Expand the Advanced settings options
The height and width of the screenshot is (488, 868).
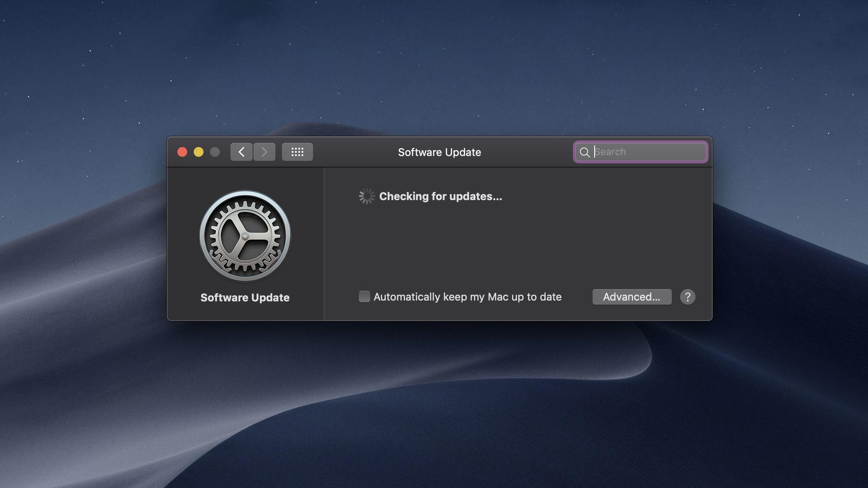[631, 297]
